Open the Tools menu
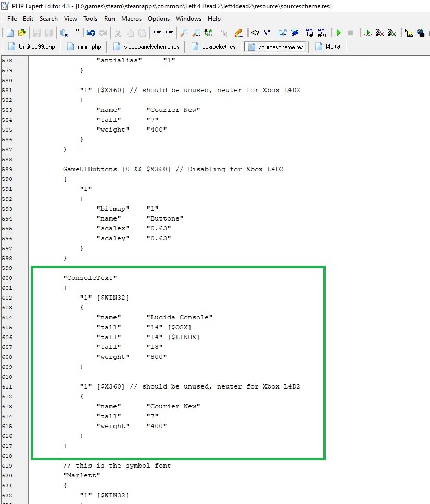The image size is (430, 504). (x=90, y=19)
